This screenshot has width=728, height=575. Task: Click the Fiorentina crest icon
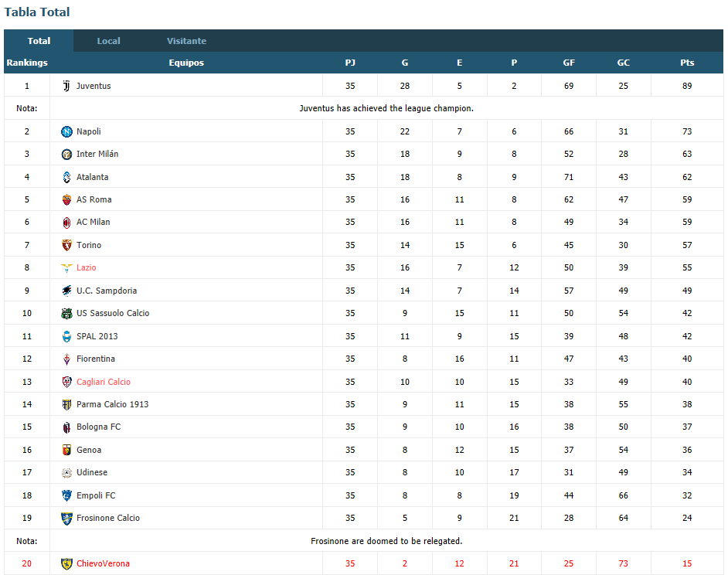coord(66,359)
